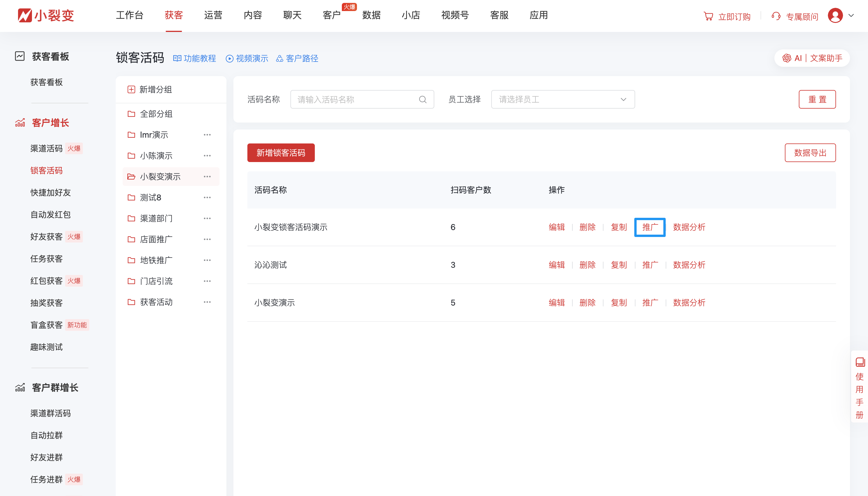The width and height of the screenshot is (868, 496).
Task: Select the 全部分组 folder
Action: click(156, 114)
